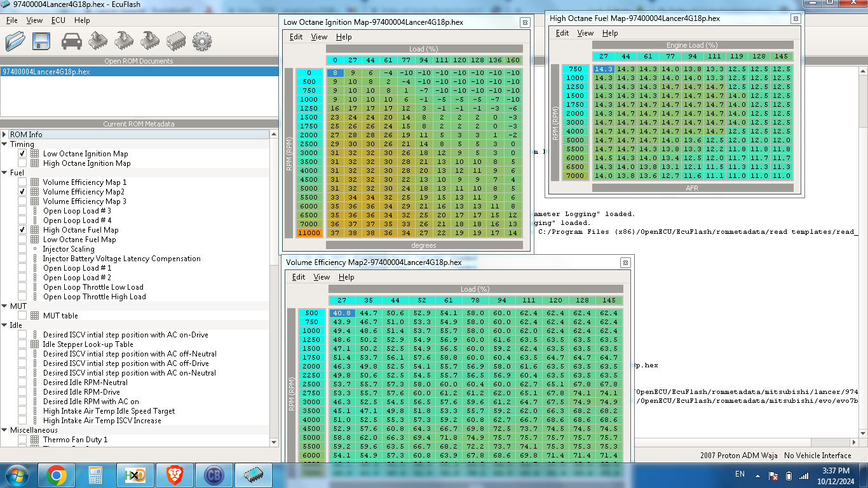This screenshot has height=488, width=868.
Task: Click the open ROM folder icon
Action: click(x=15, y=42)
